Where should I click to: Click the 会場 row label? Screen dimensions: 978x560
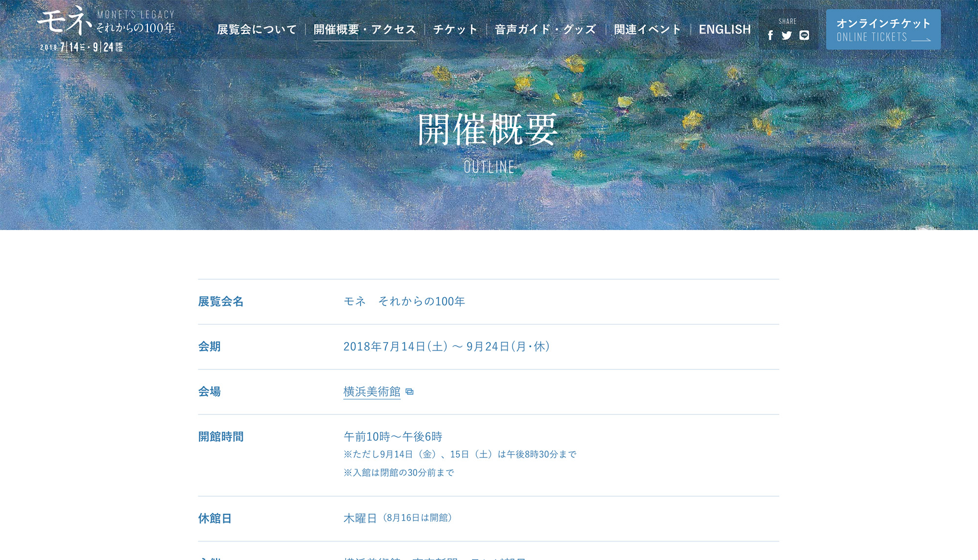[209, 391]
